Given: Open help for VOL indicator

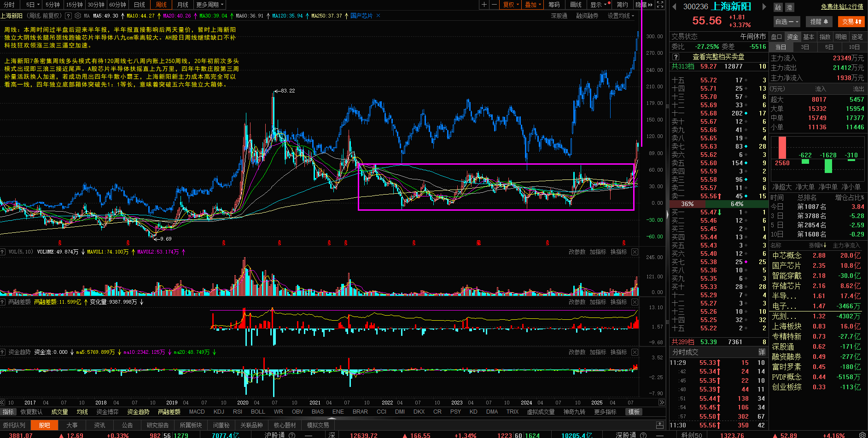Looking at the screenshot, I should (x=3, y=252).
